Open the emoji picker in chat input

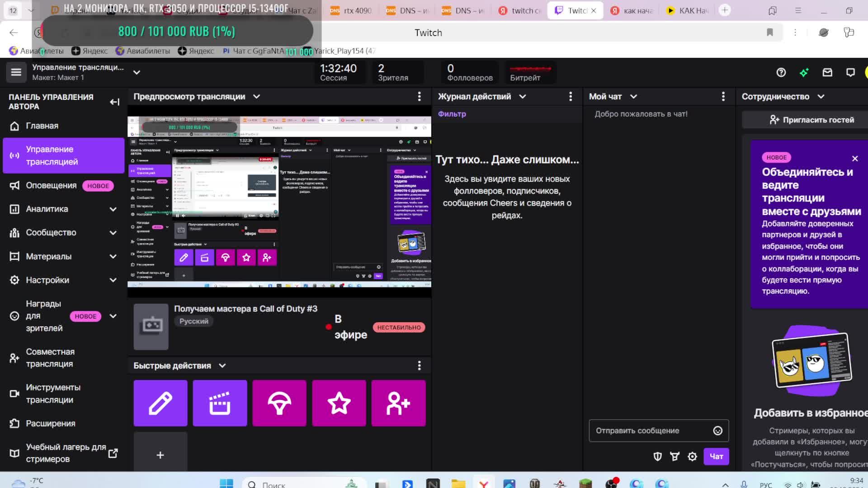coord(717,431)
